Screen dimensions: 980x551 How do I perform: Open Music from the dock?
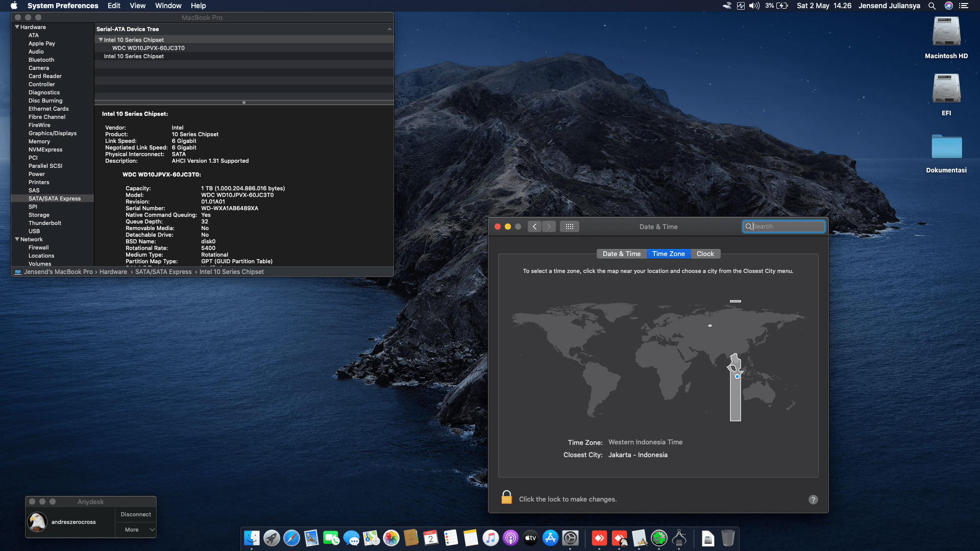coord(491,538)
